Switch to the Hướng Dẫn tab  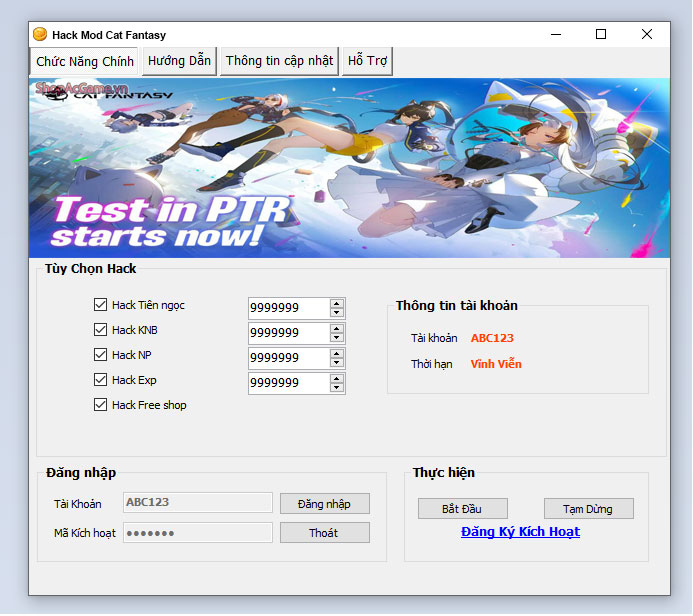point(179,61)
